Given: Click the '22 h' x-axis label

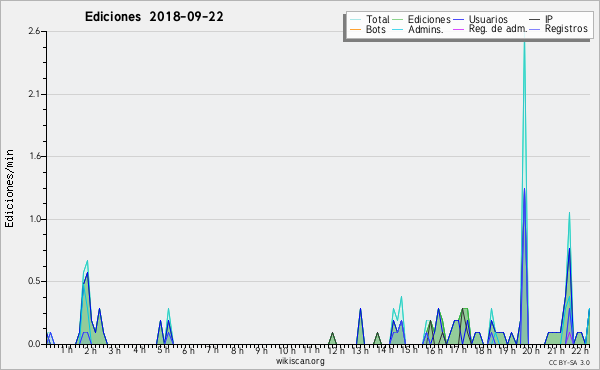Looking at the screenshot, I should click(580, 351).
